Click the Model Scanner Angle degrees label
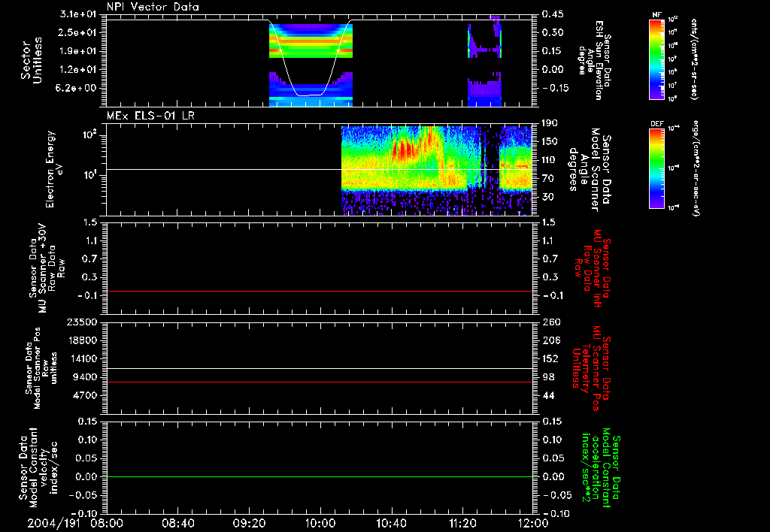This screenshot has width=770, height=532. click(589, 170)
